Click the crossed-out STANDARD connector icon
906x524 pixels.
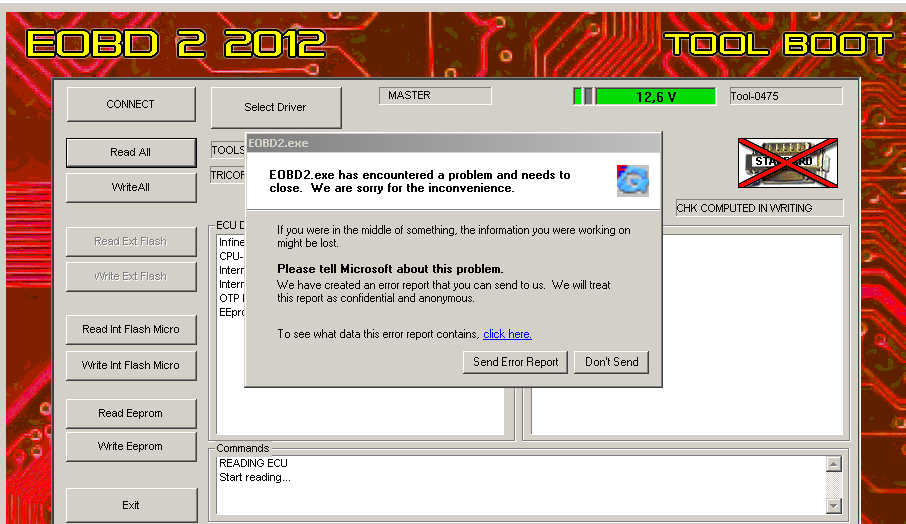click(x=788, y=162)
